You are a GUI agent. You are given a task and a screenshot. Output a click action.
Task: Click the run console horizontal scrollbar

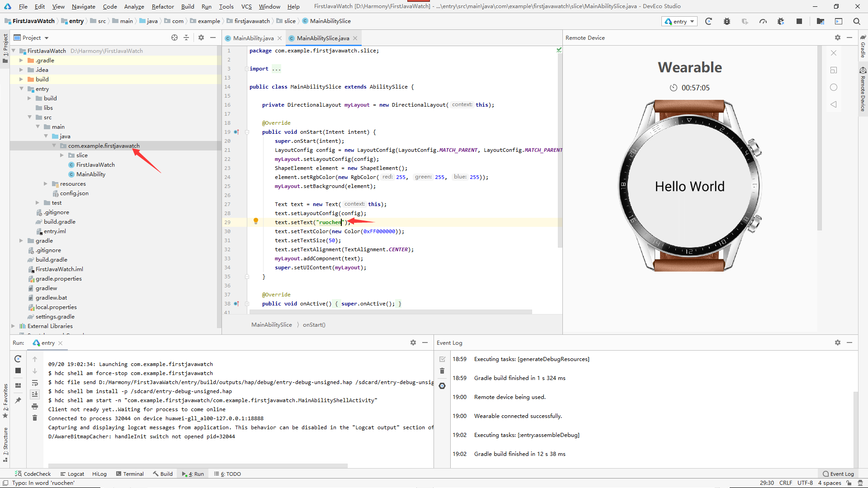pos(198,465)
